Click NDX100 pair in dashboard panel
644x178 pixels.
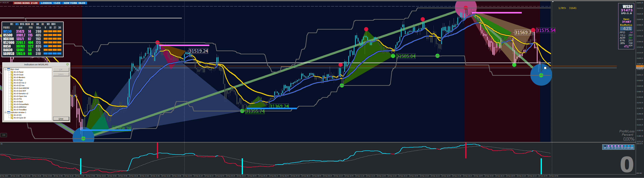[x=8, y=39]
